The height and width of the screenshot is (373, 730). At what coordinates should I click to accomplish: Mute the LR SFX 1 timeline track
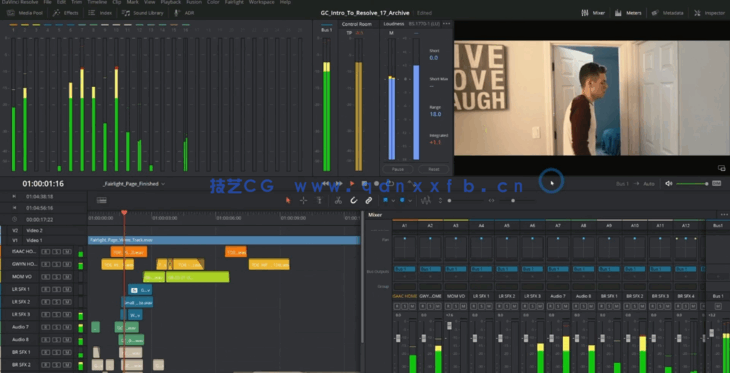(x=68, y=290)
